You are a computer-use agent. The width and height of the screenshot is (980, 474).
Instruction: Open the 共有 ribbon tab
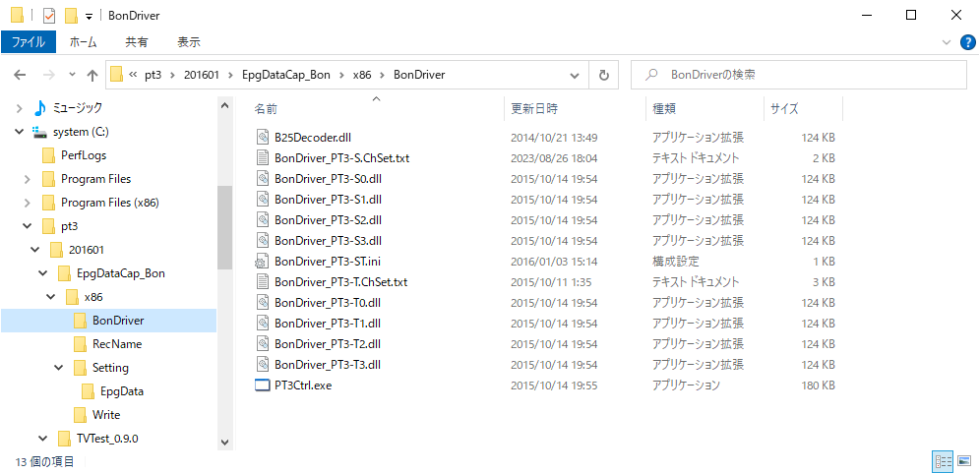click(x=137, y=42)
